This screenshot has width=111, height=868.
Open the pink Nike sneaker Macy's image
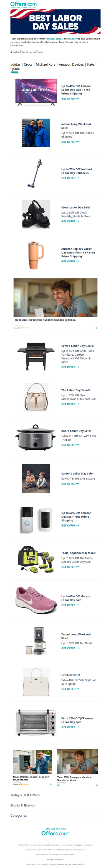(x=36, y=600)
